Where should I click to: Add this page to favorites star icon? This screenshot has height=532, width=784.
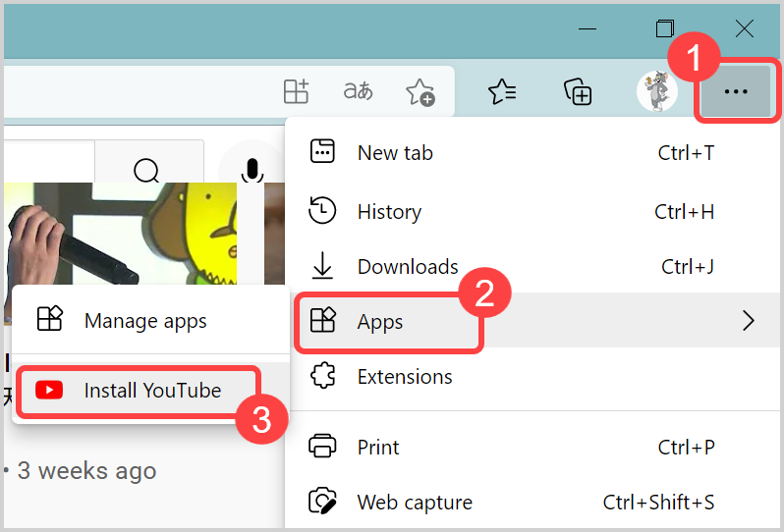pyautogui.click(x=420, y=92)
